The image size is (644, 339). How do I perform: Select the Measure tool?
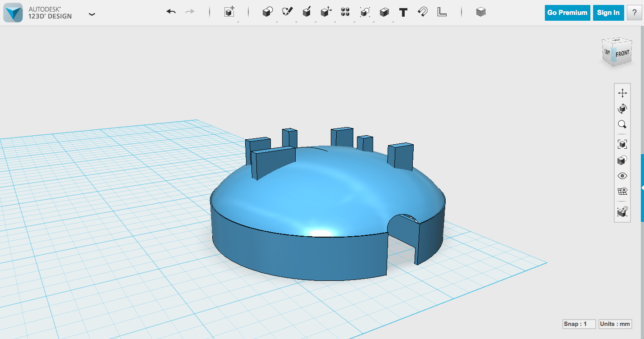point(442,12)
